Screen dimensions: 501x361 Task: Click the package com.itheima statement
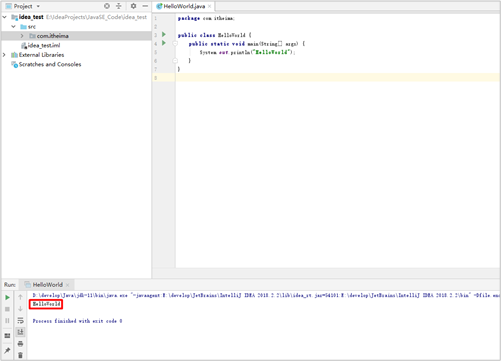click(206, 18)
